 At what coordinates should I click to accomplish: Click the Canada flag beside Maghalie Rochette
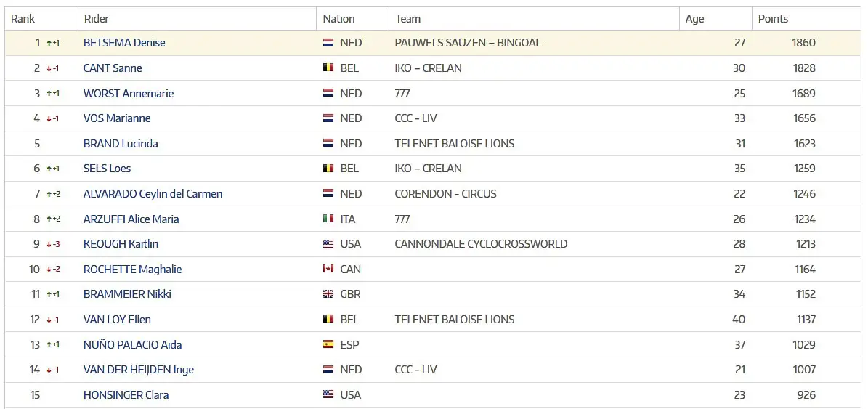[328, 270]
